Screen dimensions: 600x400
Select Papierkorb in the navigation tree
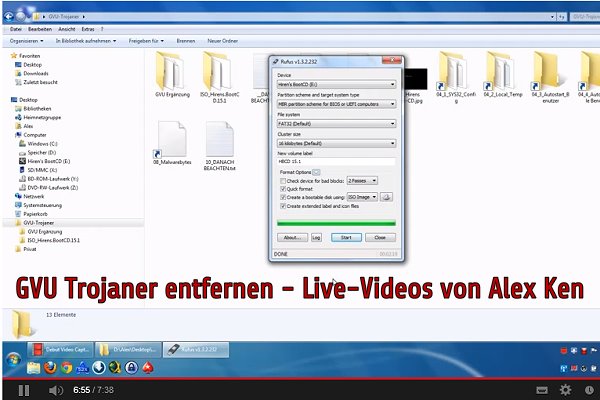click(35, 214)
